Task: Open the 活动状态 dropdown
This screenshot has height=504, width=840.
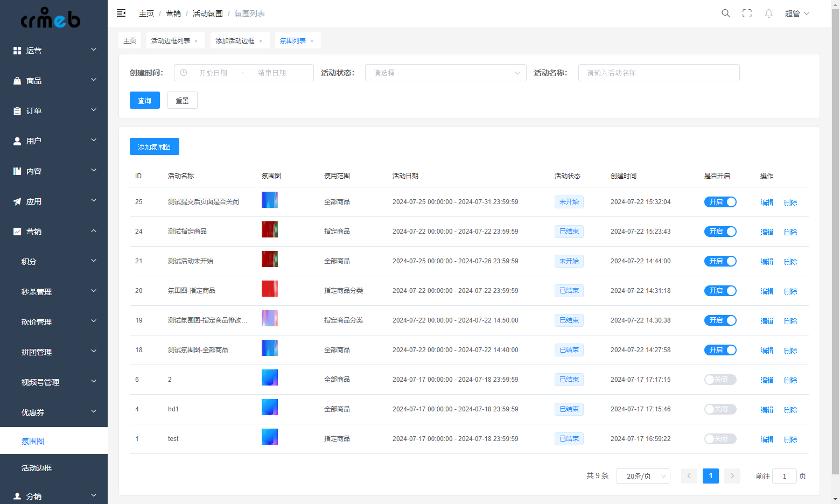Action: tap(446, 73)
